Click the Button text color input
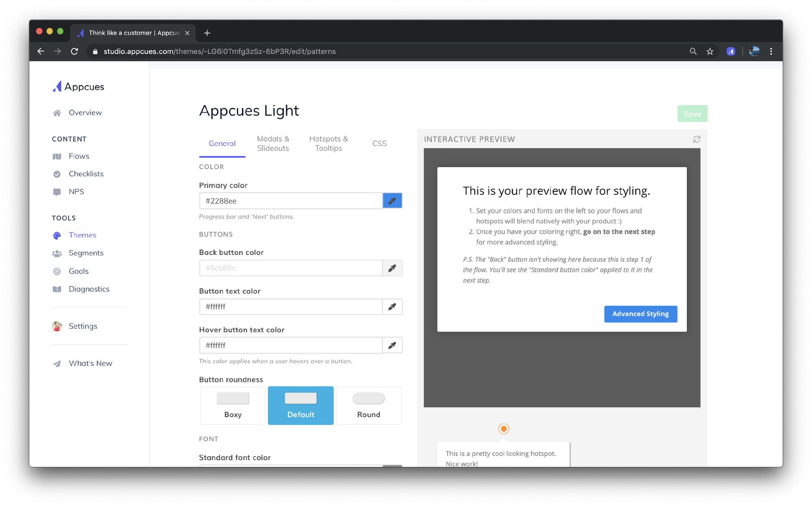 [x=291, y=306]
